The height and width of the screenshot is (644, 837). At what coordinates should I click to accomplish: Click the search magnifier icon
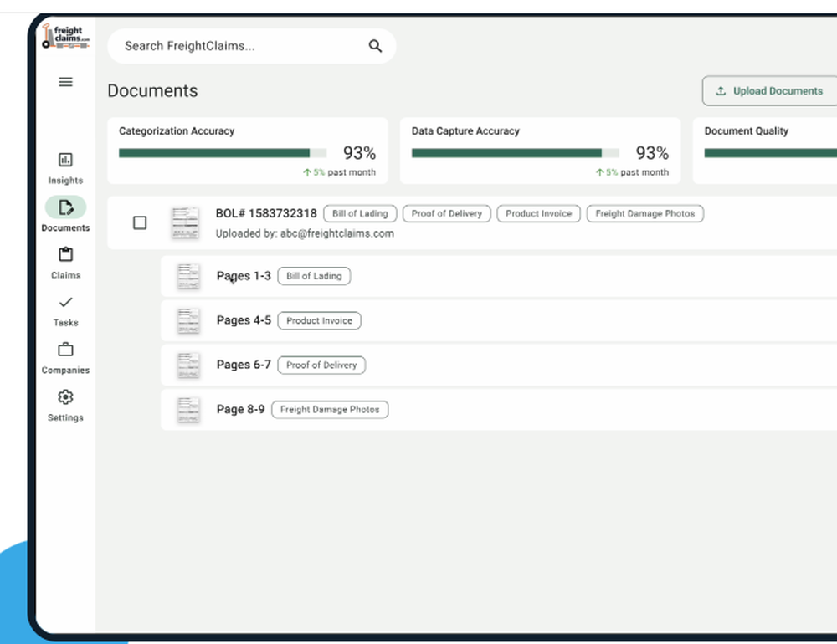click(x=375, y=47)
